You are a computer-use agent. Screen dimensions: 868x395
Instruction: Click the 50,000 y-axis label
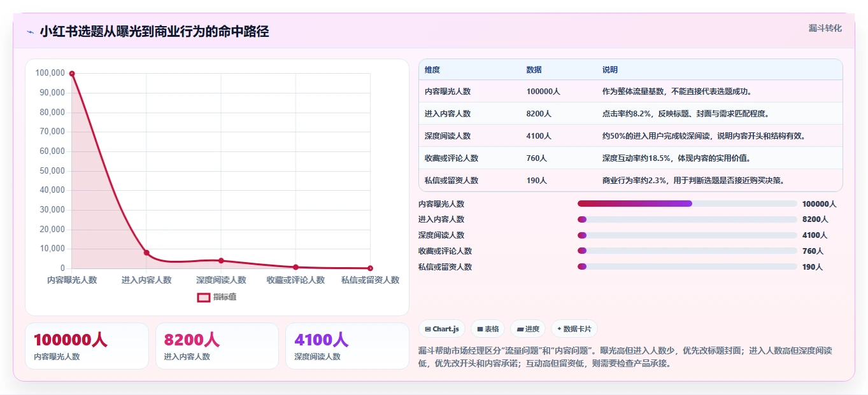click(52, 170)
